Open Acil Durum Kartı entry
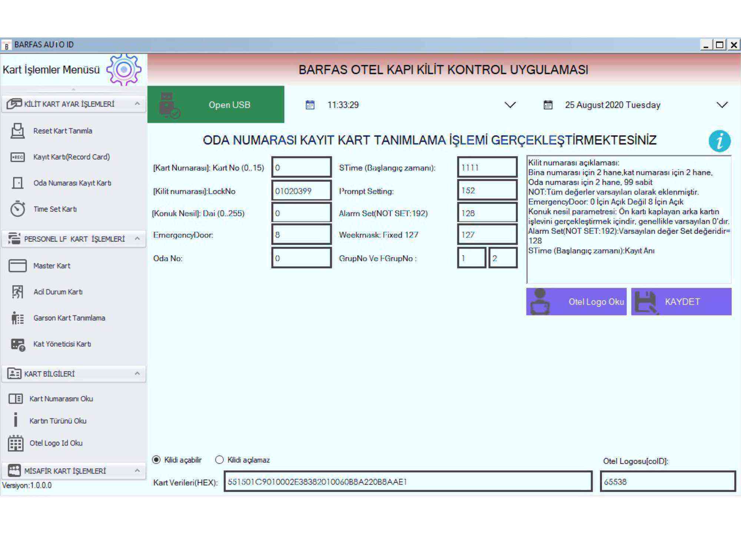 (58, 292)
